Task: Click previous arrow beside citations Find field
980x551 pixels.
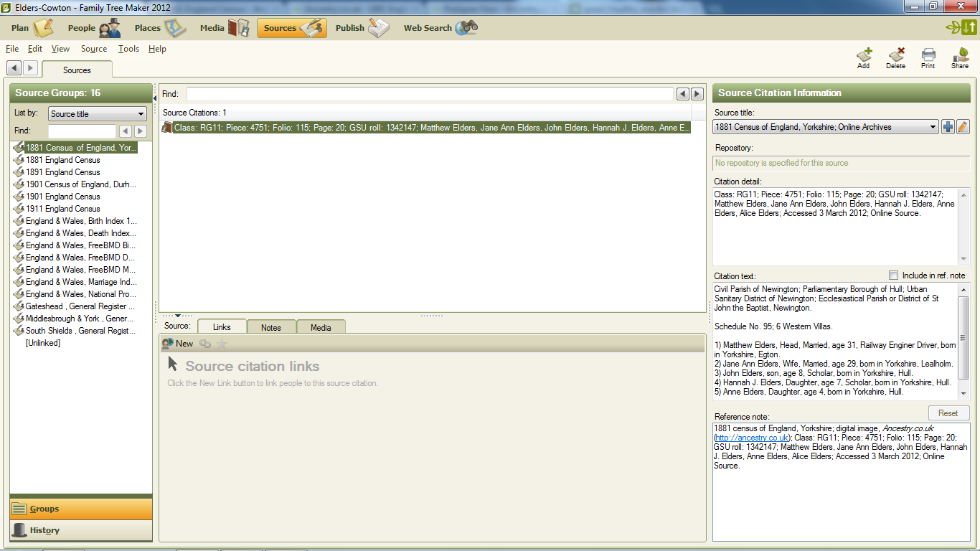Action: tap(683, 94)
